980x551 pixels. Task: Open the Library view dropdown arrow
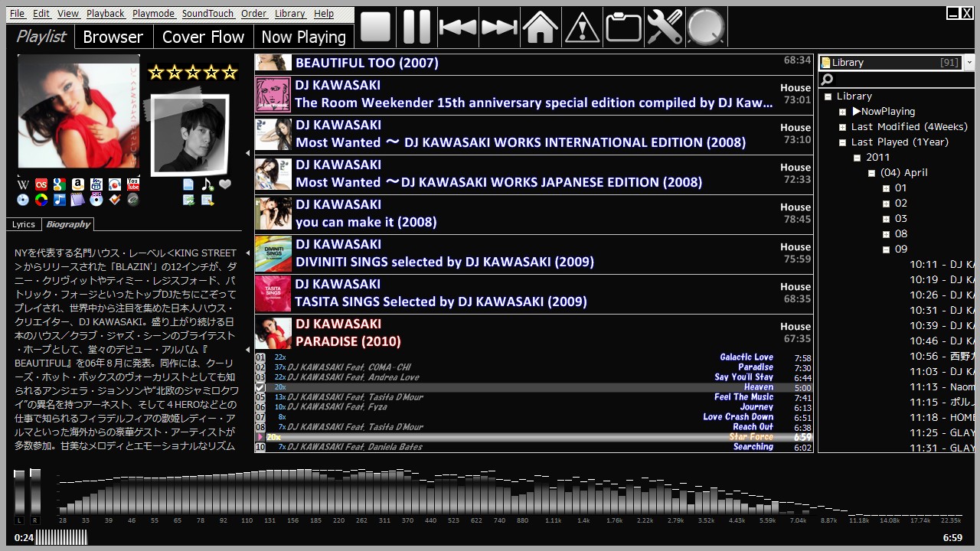[x=969, y=63]
